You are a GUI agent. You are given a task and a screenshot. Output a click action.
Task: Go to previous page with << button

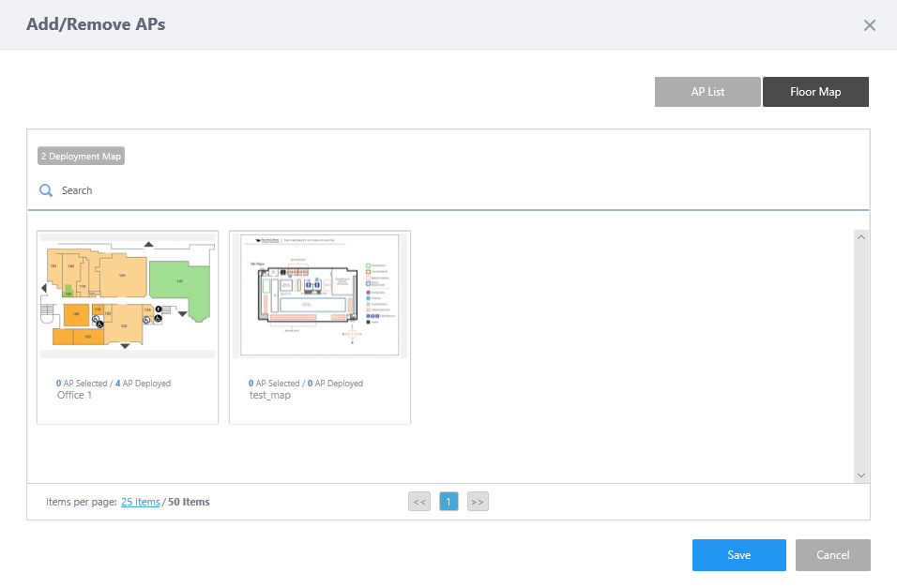[419, 502]
